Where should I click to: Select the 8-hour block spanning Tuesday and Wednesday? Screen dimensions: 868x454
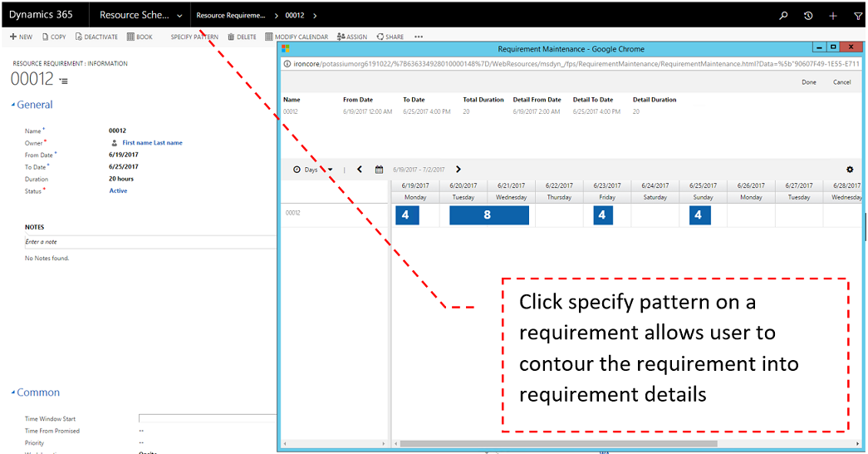[488, 215]
